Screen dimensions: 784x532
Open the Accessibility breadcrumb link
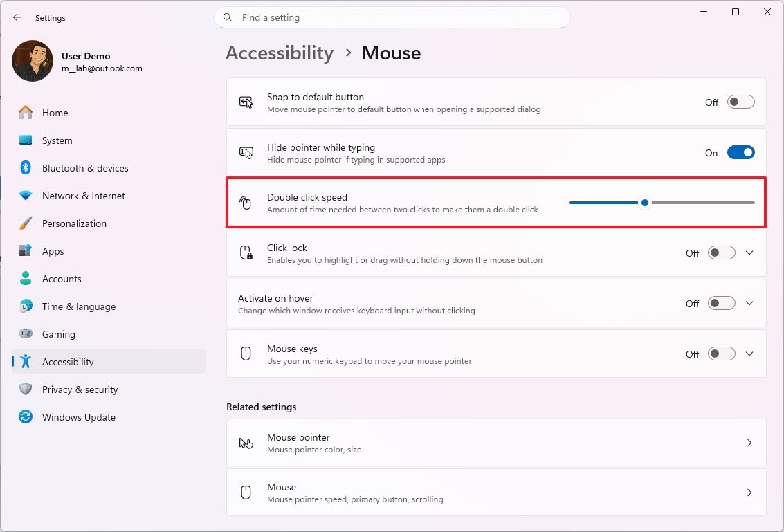point(280,53)
